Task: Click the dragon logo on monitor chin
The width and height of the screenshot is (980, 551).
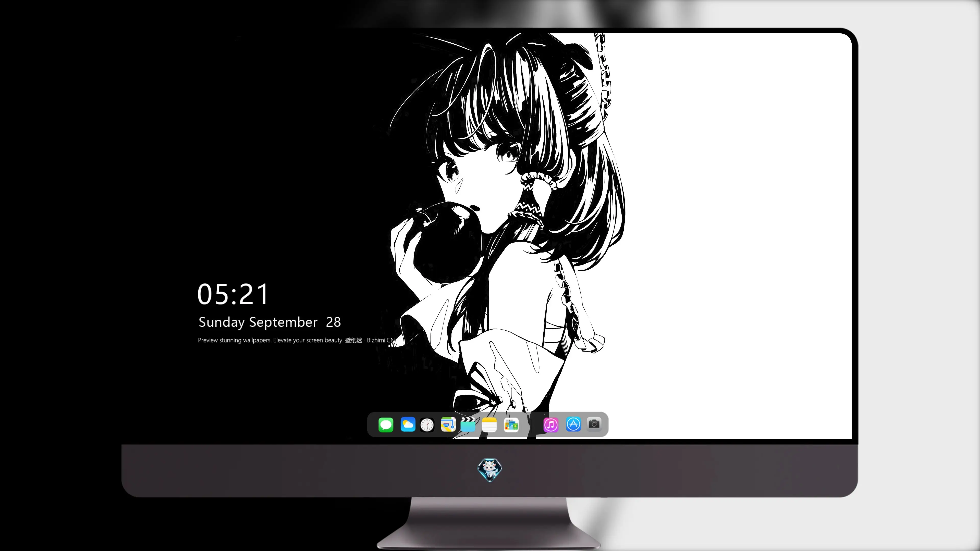Action: [x=490, y=470]
